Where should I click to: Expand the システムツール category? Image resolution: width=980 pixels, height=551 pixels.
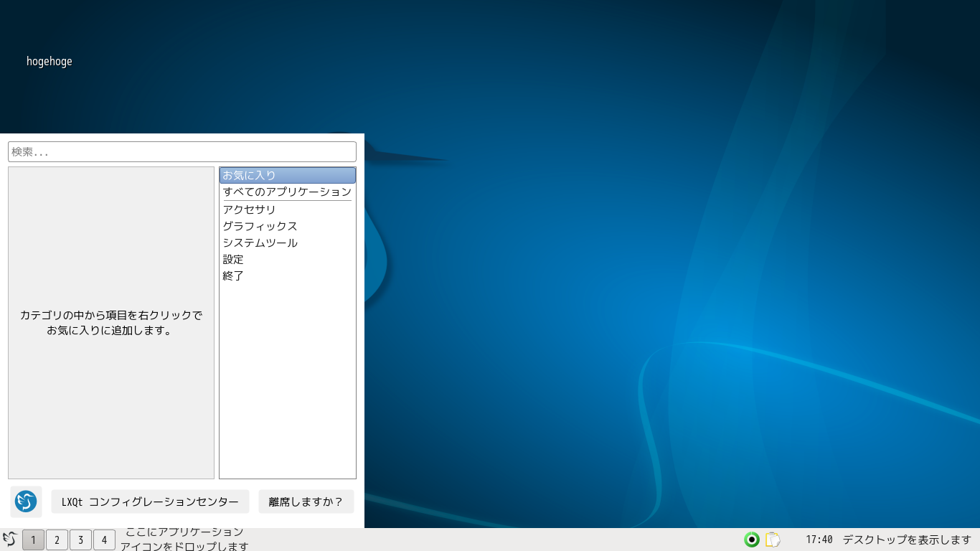click(x=260, y=242)
